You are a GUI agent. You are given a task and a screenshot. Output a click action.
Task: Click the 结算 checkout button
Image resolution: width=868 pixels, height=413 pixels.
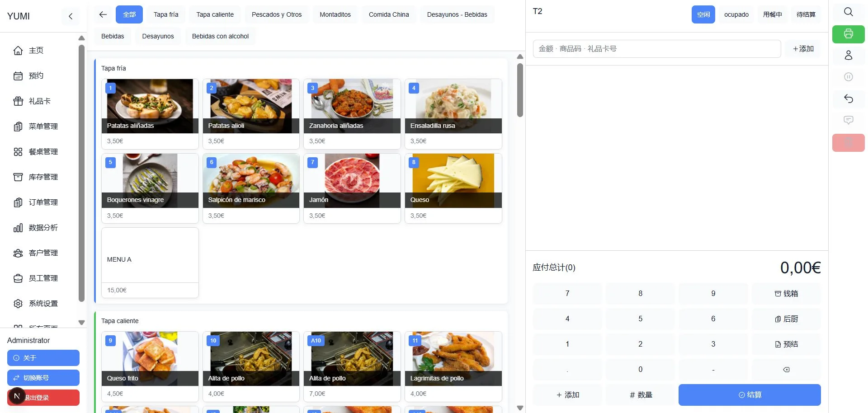(750, 395)
